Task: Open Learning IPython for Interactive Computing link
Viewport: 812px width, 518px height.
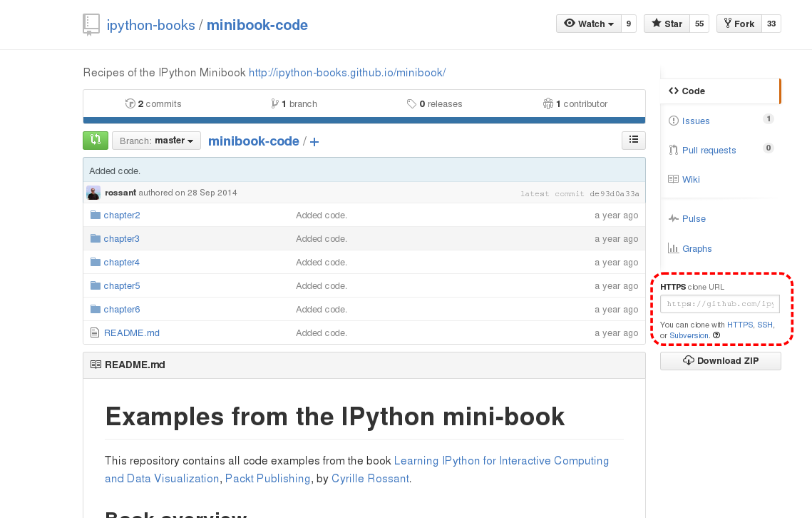Action: (501, 460)
